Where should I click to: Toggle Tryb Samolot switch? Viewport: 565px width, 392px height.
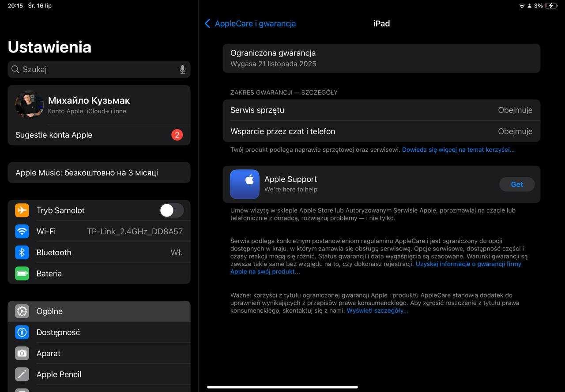tap(172, 210)
